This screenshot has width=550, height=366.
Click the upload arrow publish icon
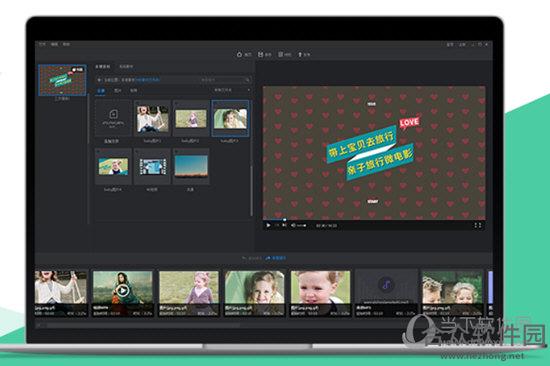coord(300,54)
